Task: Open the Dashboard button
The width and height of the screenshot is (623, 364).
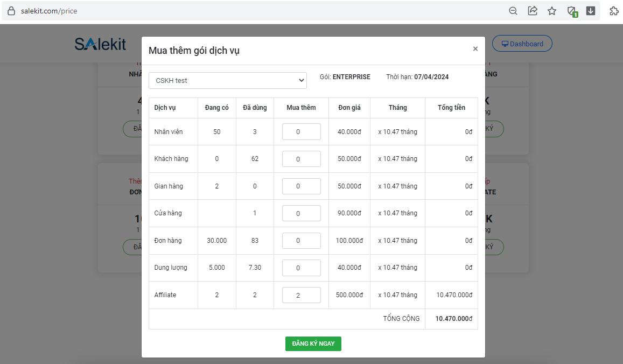Action: [522, 44]
